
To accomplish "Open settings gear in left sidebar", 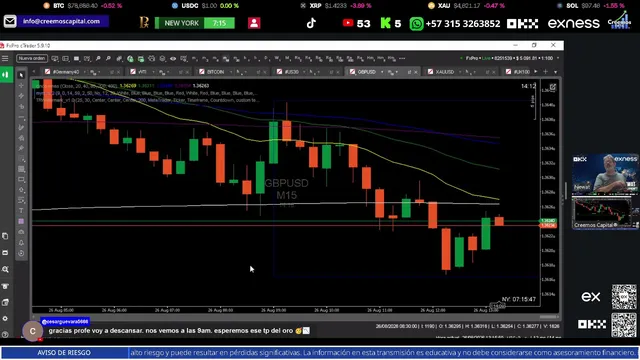I will pyautogui.click(x=5, y=318).
